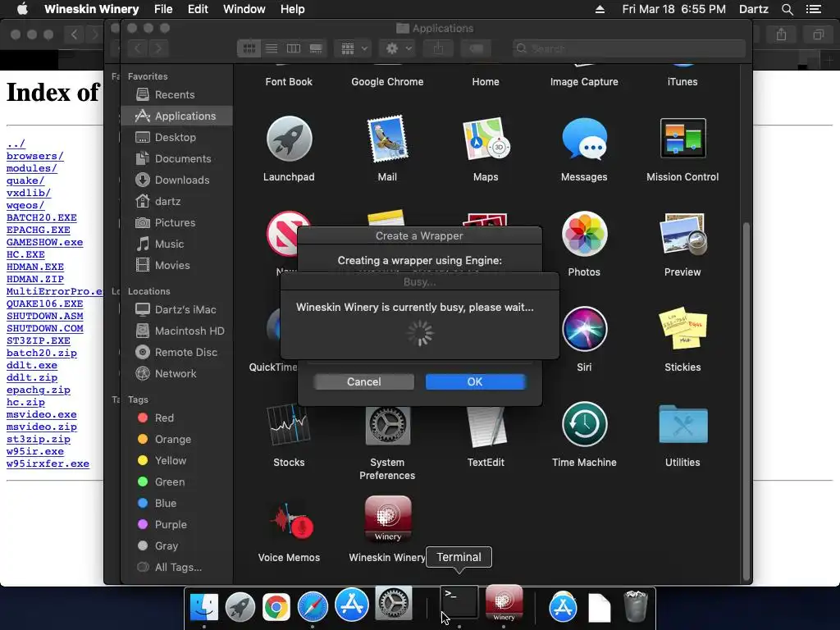Open System Preferences icon in Finder window
Image resolution: width=840 pixels, height=630 pixels.
pyautogui.click(x=387, y=426)
